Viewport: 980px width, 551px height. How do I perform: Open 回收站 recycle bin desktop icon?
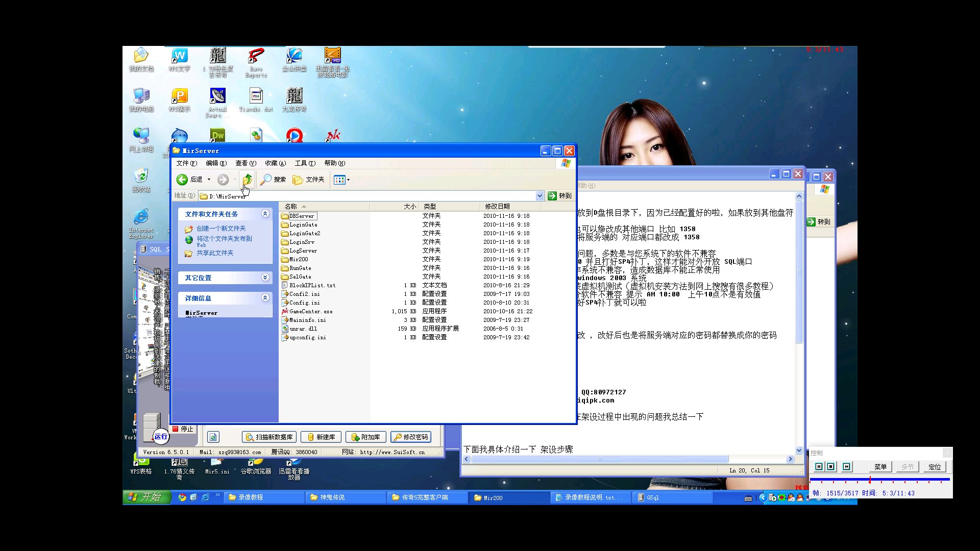coord(141,180)
